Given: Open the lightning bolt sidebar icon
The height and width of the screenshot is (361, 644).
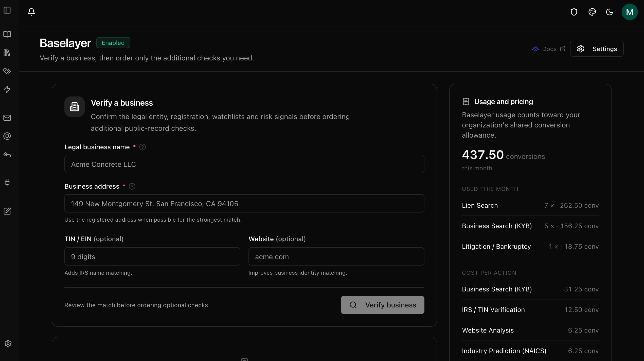Looking at the screenshot, I should (7, 89).
